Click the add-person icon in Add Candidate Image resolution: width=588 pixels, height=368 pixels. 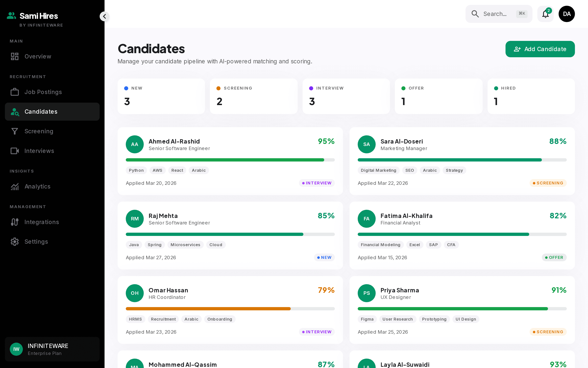517,49
